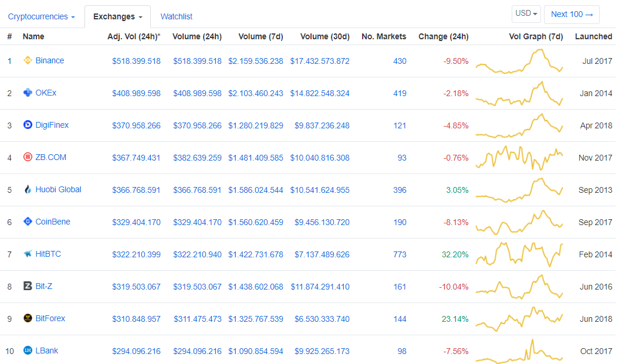622x364 pixels.
Task: Open the ZB.COM exchange page
Action: 51,157
